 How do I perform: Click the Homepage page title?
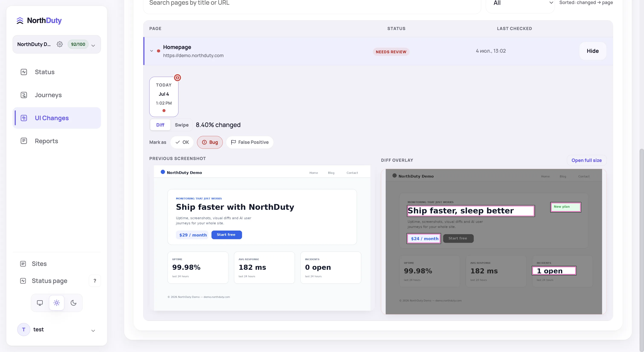pos(177,47)
